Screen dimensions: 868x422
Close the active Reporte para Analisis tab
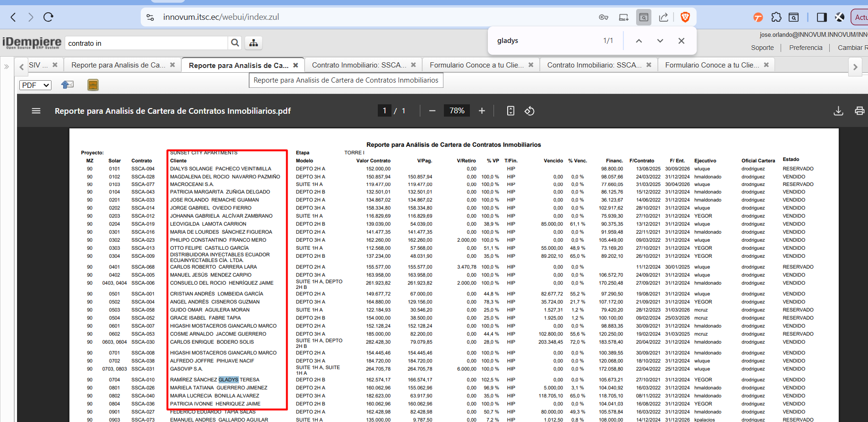pyautogui.click(x=296, y=66)
